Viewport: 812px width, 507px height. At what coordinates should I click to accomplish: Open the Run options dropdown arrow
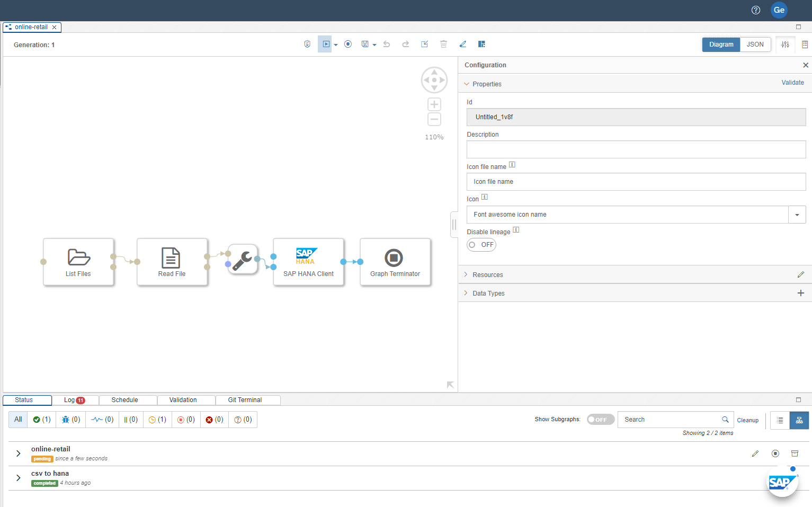click(x=336, y=45)
